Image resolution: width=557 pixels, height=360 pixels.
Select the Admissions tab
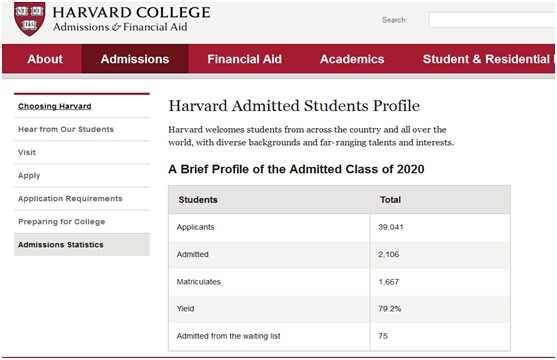click(x=135, y=59)
